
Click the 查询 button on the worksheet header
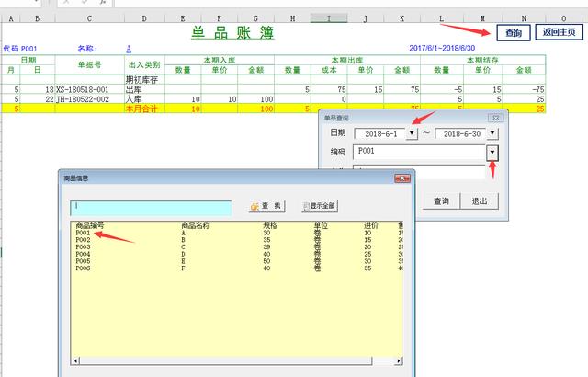pos(514,32)
